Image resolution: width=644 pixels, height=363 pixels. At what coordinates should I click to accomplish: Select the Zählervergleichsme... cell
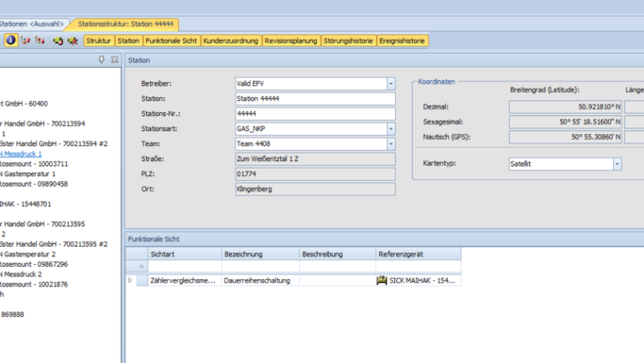point(185,281)
